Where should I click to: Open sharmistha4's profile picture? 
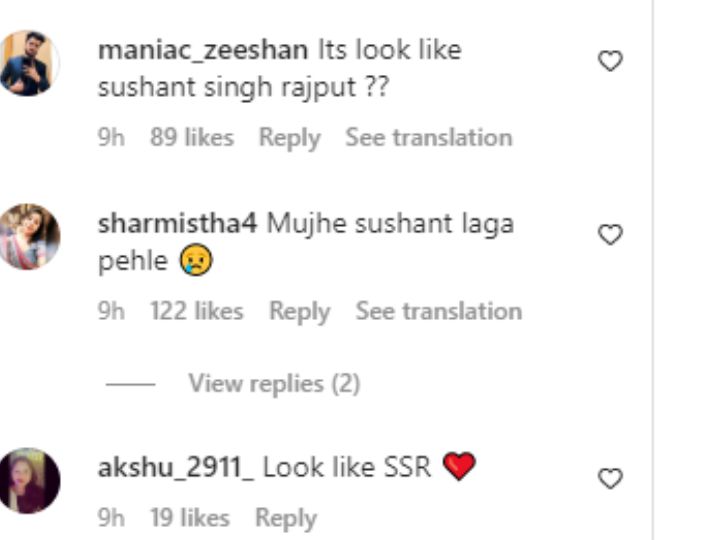click(x=28, y=237)
